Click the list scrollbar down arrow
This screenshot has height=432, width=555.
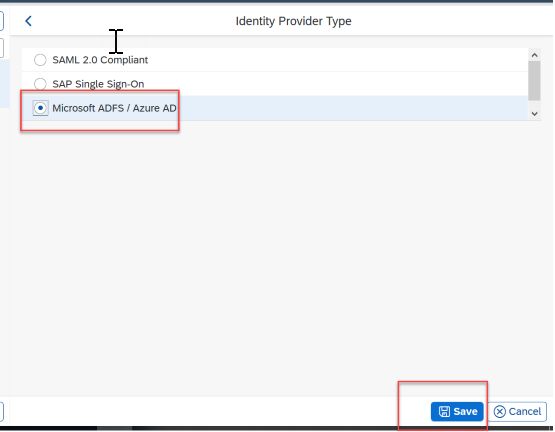click(534, 114)
